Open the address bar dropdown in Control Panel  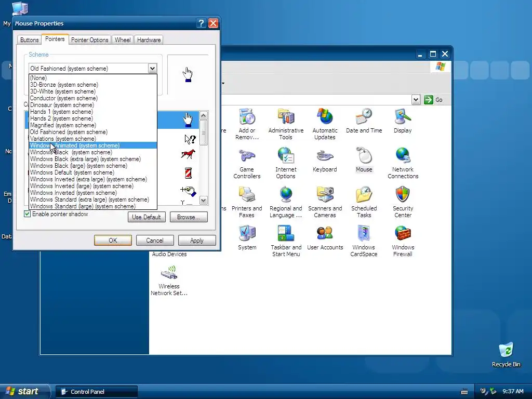[x=416, y=100]
